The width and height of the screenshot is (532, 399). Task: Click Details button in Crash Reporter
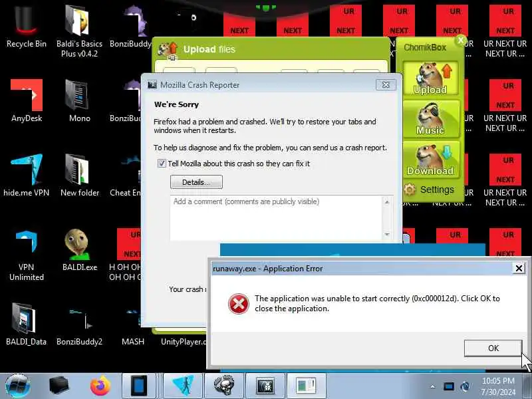pos(196,182)
